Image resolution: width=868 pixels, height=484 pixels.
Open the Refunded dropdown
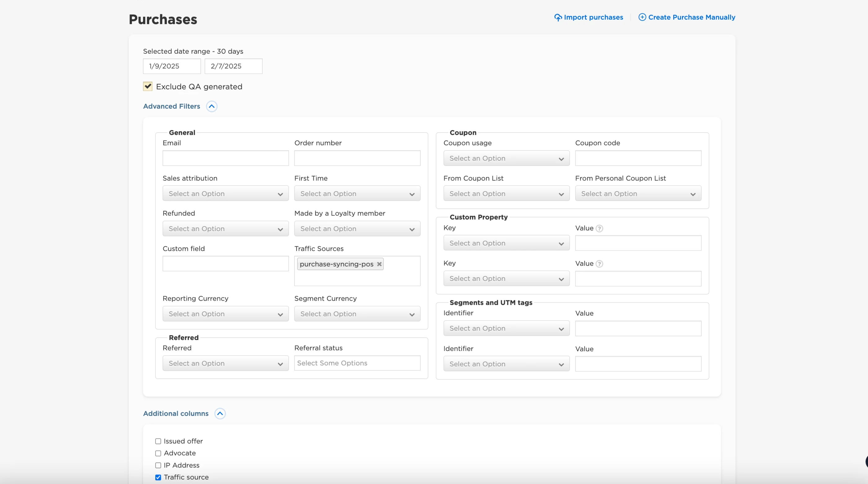[x=225, y=229]
